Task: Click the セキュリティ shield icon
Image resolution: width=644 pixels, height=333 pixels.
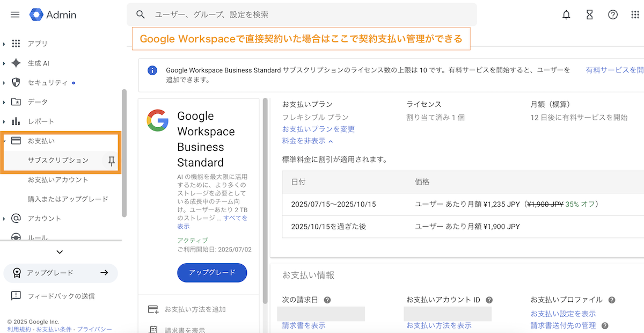Action: [x=16, y=82]
